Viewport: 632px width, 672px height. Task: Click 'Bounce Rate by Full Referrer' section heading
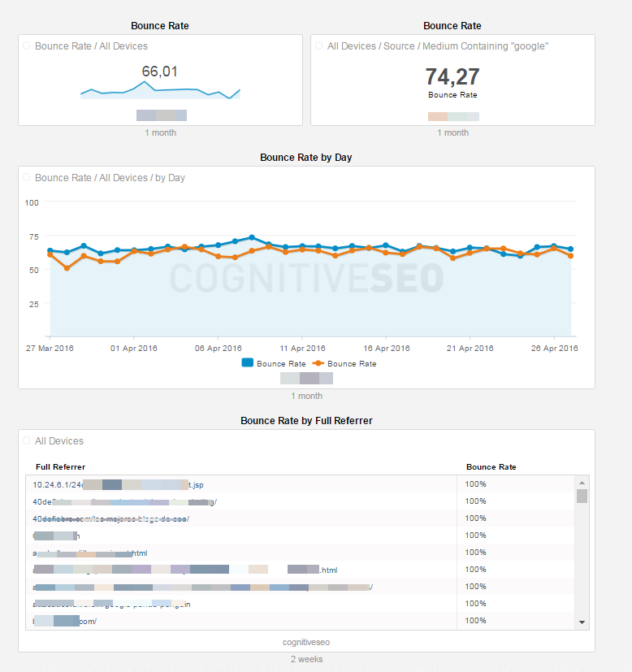click(306, 420)
